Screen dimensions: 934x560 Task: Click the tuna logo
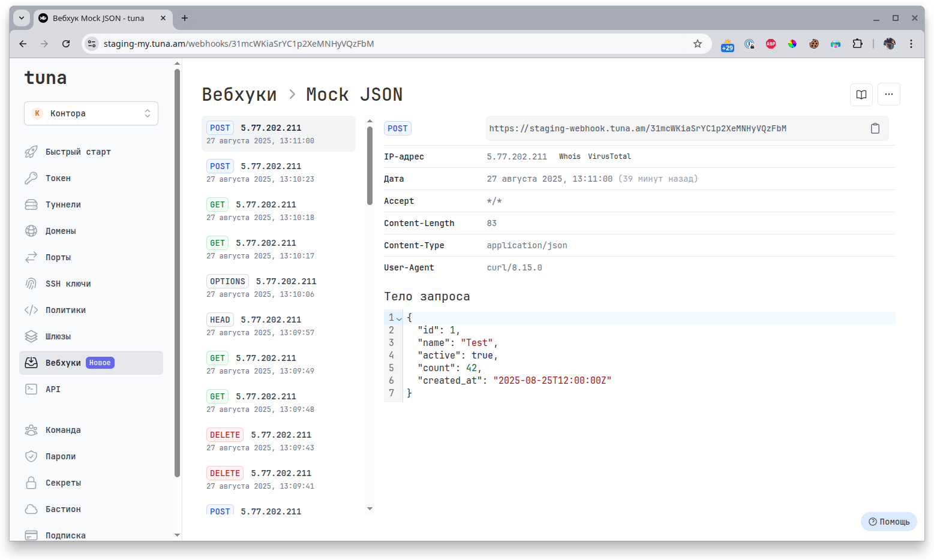coord(46,78)
